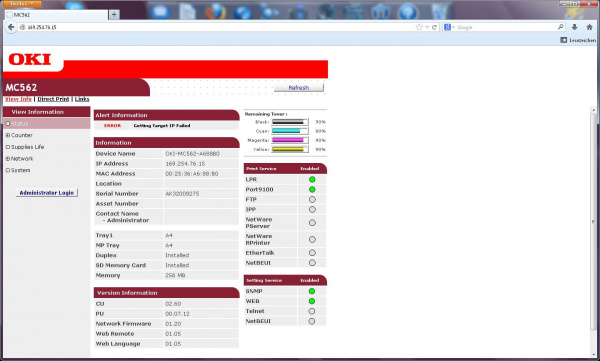Click the Alert Information section header
600x361 pixels.
click(x=166, y=115)
